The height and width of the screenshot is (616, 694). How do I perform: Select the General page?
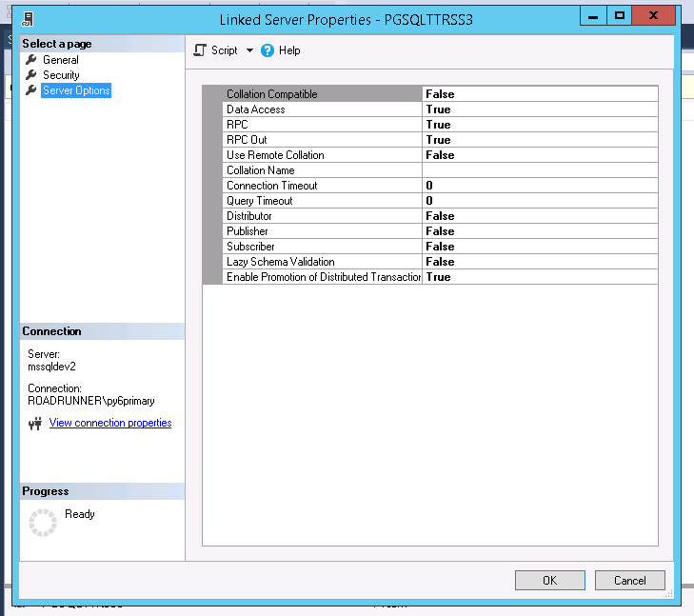pyautogui.click(x=61, y=60)
